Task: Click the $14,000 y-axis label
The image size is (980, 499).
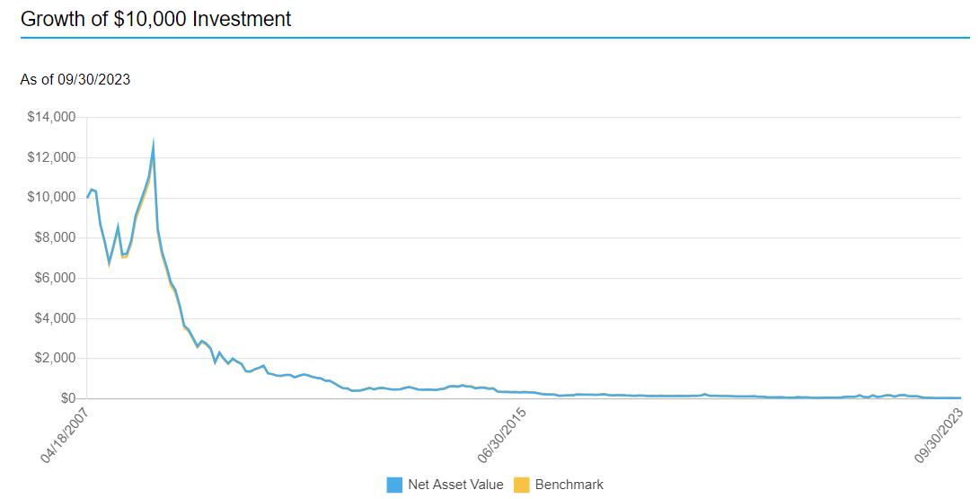Action: pyautogui.click(x=52, y=117)
